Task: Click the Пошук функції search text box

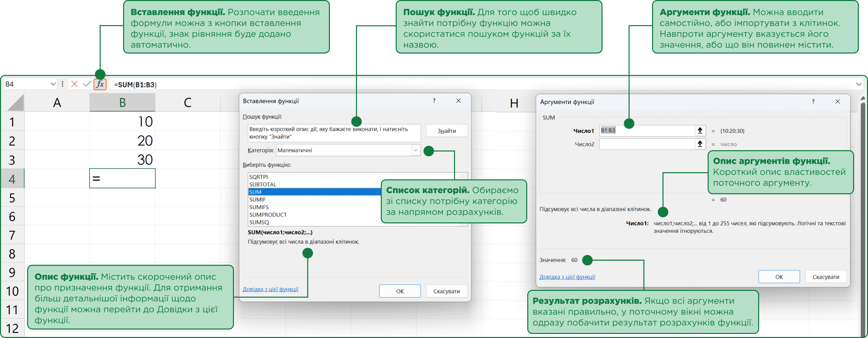Action: pos(334,133)
